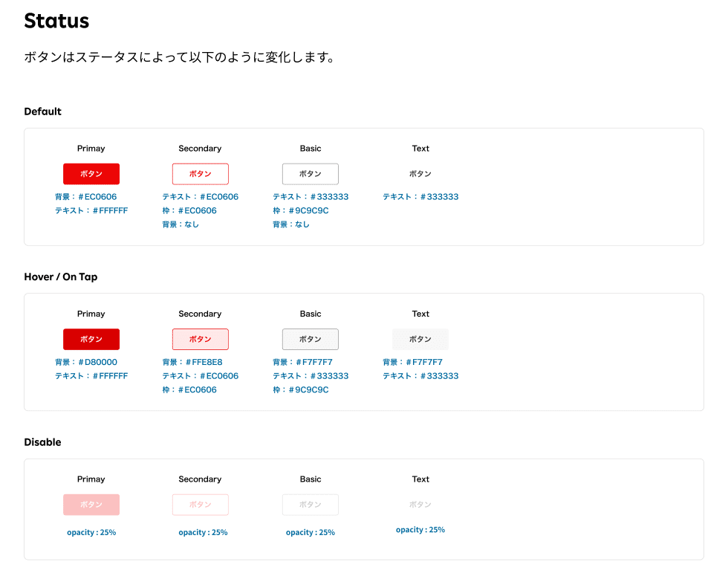Viewport: 728px width, 576px height.
Task: Select the Status page heading
Action: [56, 21]
